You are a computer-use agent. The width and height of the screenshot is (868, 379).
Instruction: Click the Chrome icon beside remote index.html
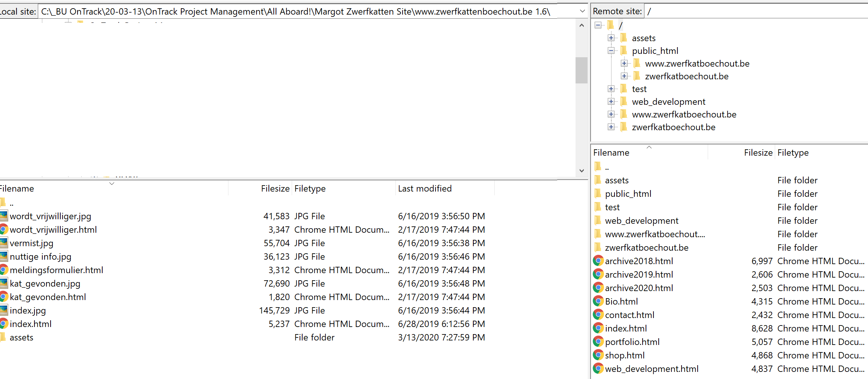(x=598, y=328)
